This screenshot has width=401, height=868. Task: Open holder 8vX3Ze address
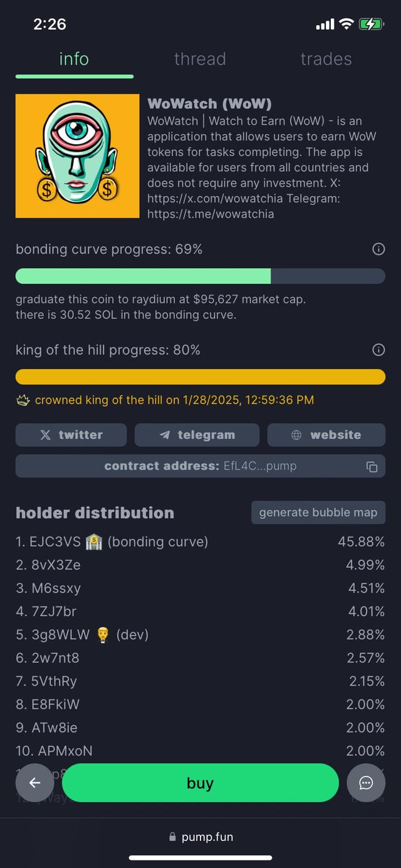pyautogui.click(x=56, y=565)
